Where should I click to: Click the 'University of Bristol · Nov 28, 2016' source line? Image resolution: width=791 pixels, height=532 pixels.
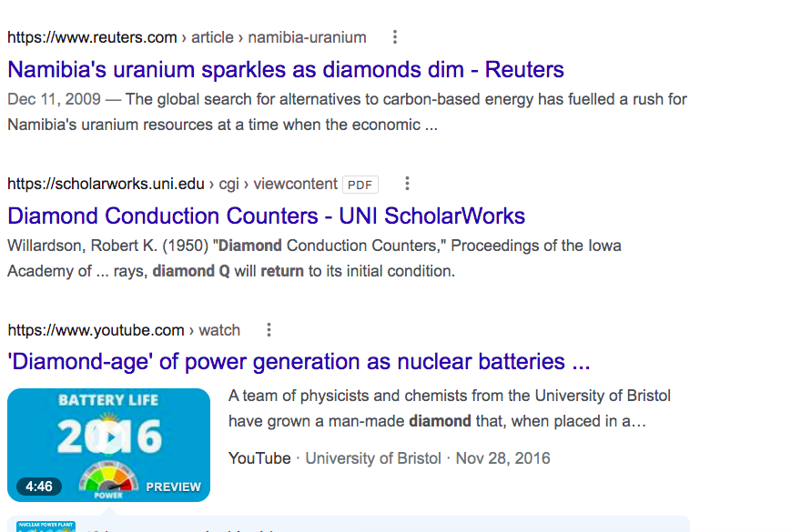428,458
